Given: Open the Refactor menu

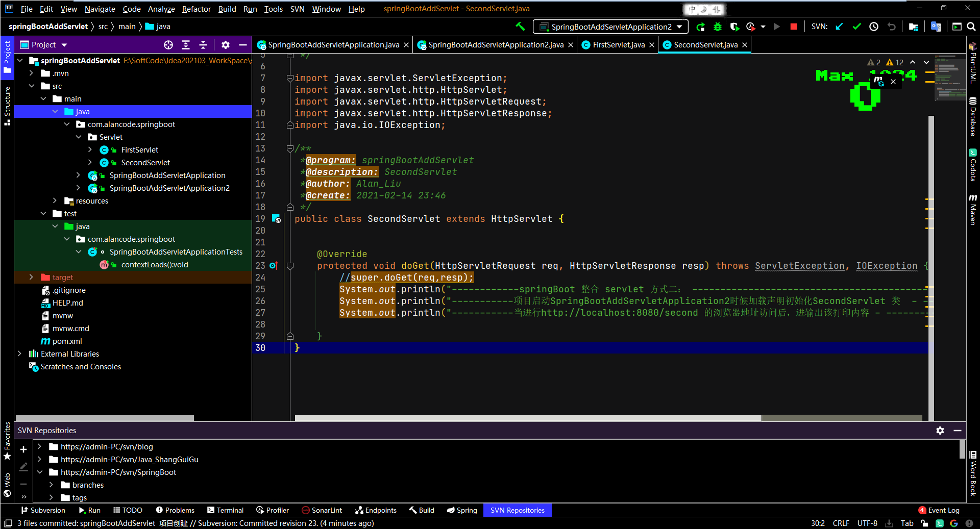Looking at the screenshot, I should tap(196, 9).
